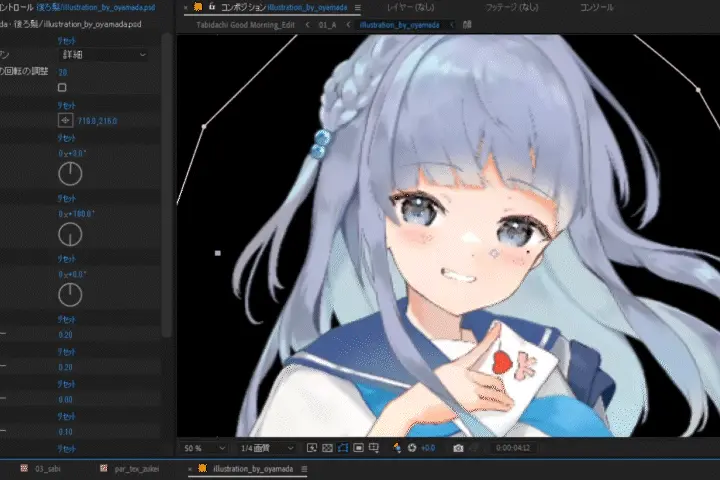Open the grid and guide options icon
Screen dimensions: 720x480
[x=374, y=448]
